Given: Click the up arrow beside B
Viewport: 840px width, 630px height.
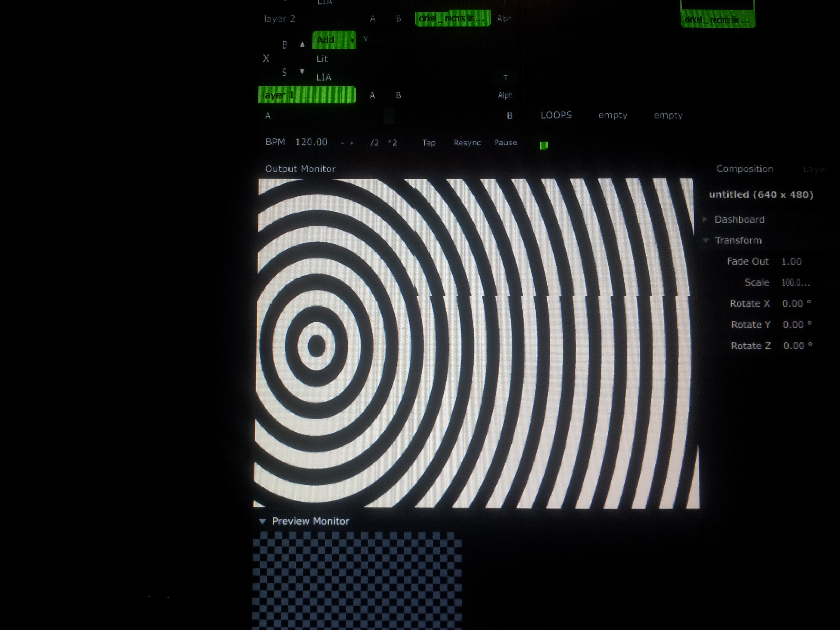Looking at the screenshot, I should [302, 45].
